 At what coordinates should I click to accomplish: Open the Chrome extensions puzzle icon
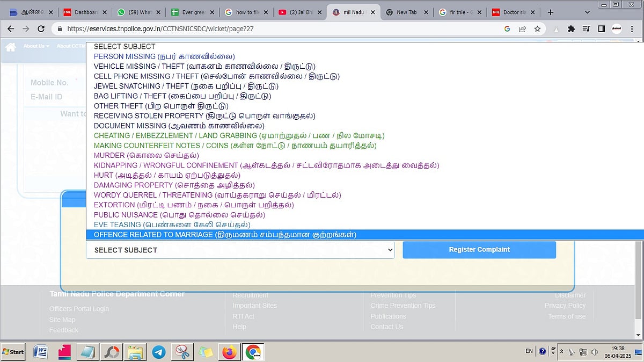point(571,29)
